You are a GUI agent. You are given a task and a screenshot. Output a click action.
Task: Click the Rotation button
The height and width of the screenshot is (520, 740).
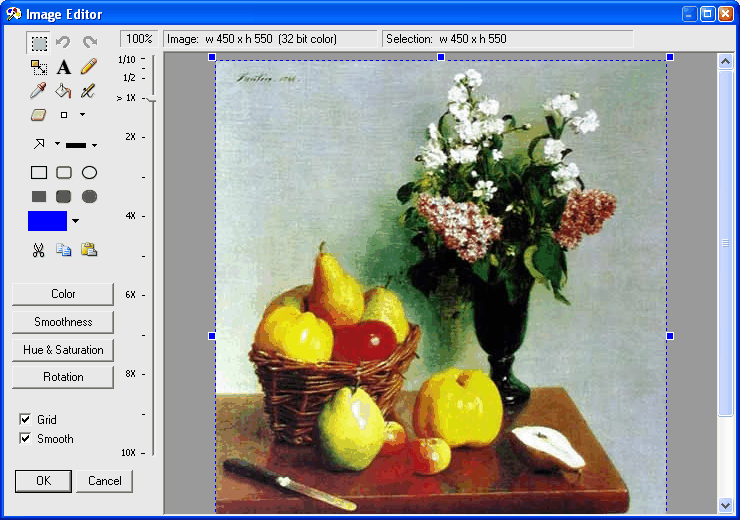(63, 377)
